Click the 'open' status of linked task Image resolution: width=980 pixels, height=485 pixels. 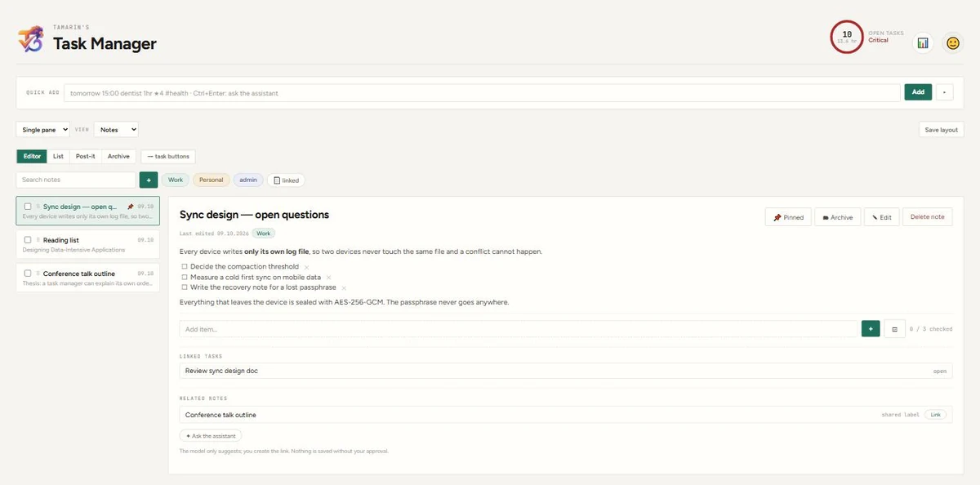click(x=940, y=371)
